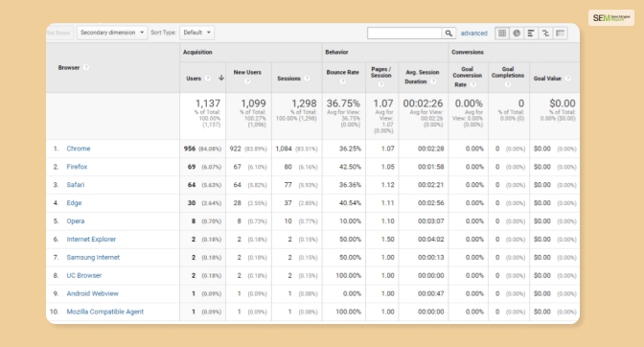Switch to the Pivot table view

tap(560, 34)
